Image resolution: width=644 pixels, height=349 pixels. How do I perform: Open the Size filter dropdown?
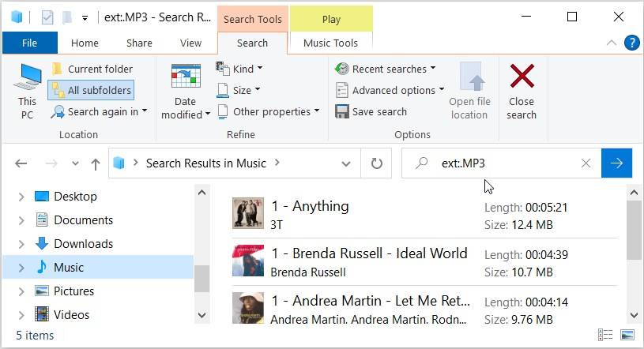tap(239, 90)
